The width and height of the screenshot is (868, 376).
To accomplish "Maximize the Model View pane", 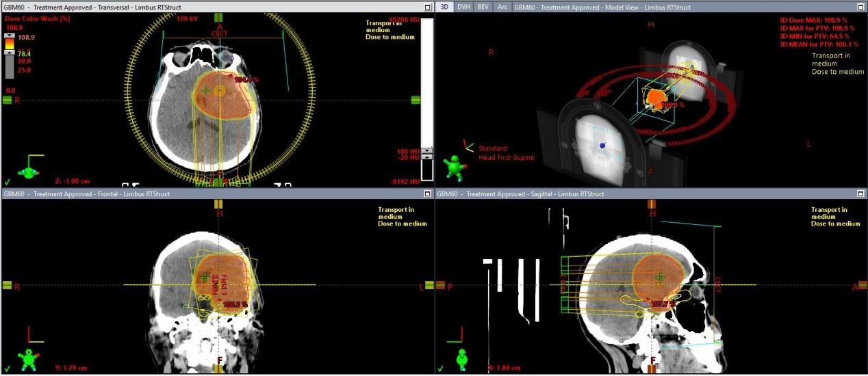I will (x=861, y=7).
